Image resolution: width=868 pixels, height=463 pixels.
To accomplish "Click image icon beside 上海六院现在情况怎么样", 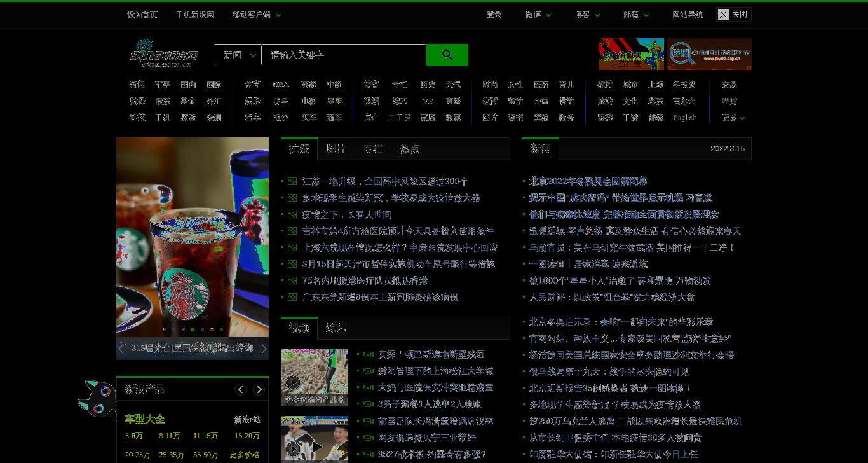I will 292,247.
